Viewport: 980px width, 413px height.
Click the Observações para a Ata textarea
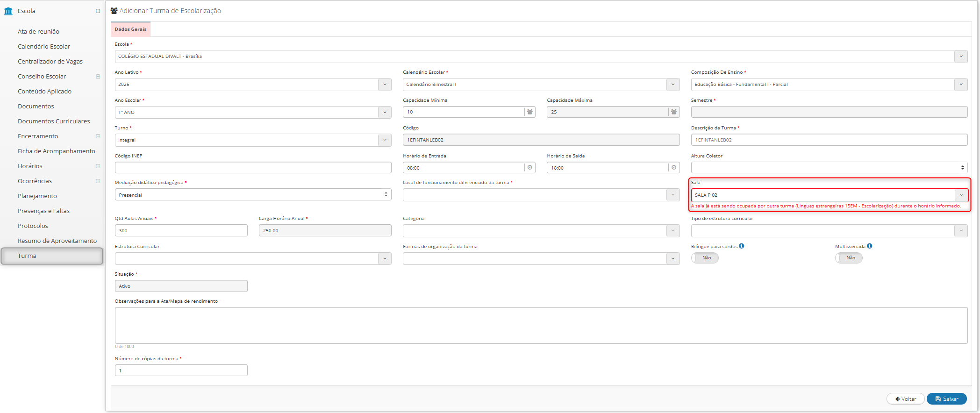tap(541, 325)
